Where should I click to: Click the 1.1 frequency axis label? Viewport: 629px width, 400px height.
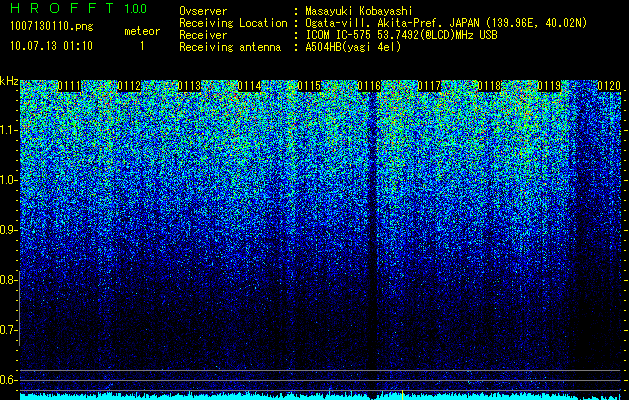(x=8, y=130)
